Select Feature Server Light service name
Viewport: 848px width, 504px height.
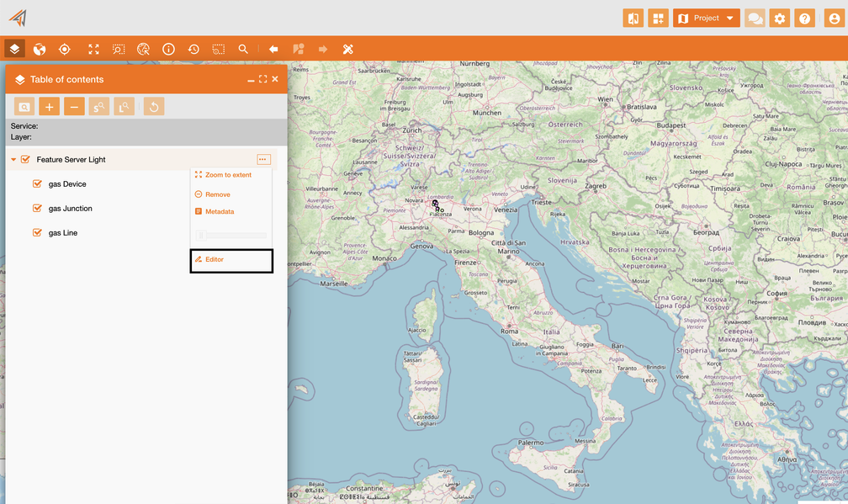[71, 160]
